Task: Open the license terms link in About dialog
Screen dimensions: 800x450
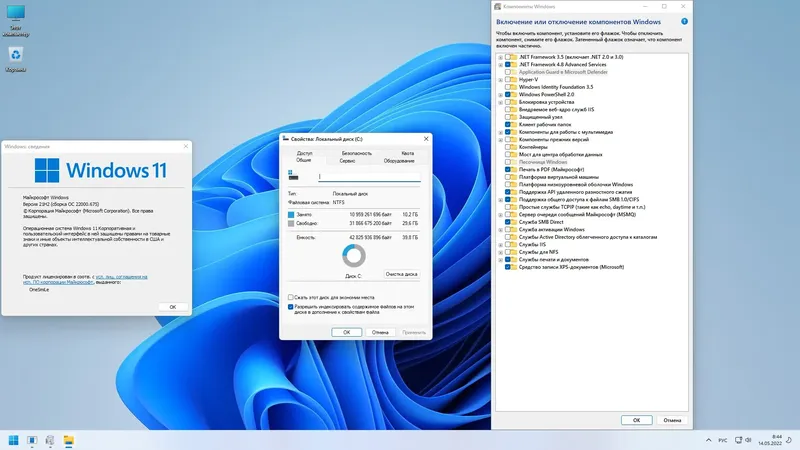Action: (x=85, y=279)
